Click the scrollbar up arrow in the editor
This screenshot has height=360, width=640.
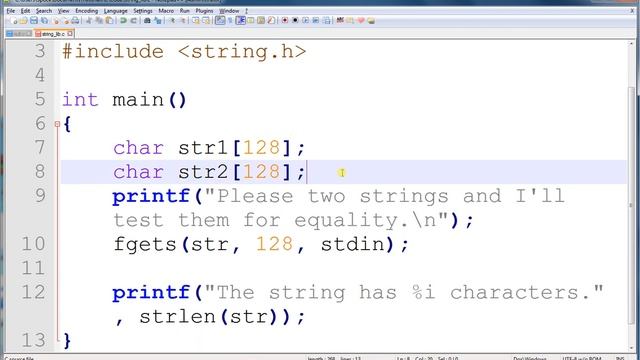pyautogui.click(x=631, y=44)
